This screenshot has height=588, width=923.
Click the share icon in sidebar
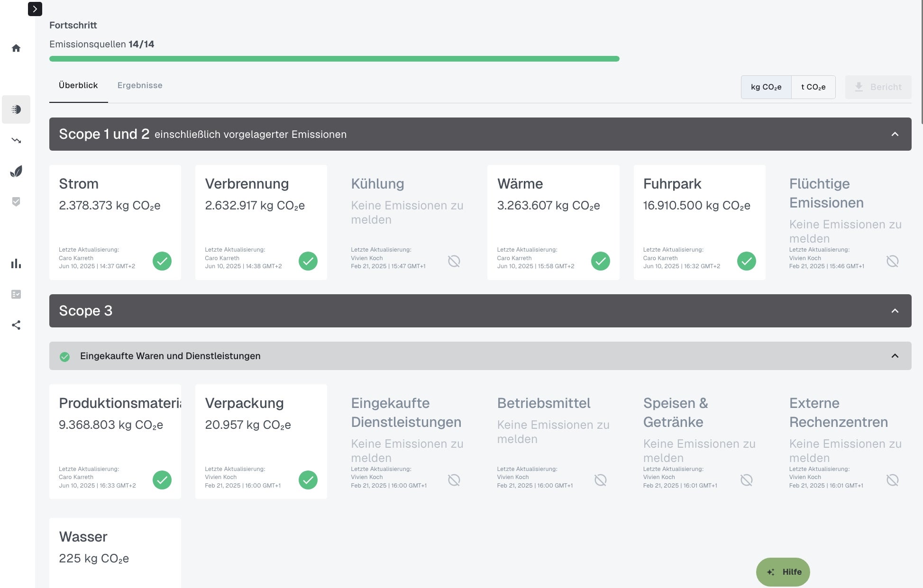click(16, 325)
